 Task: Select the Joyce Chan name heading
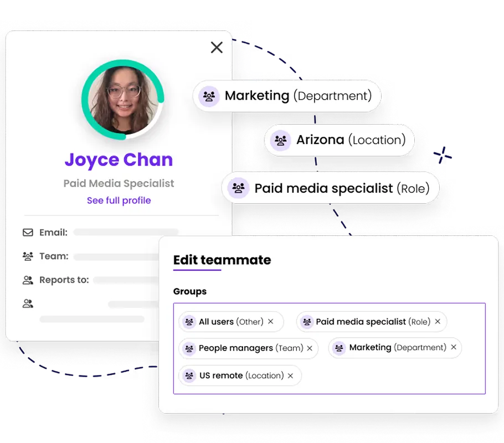click(119, 159)
